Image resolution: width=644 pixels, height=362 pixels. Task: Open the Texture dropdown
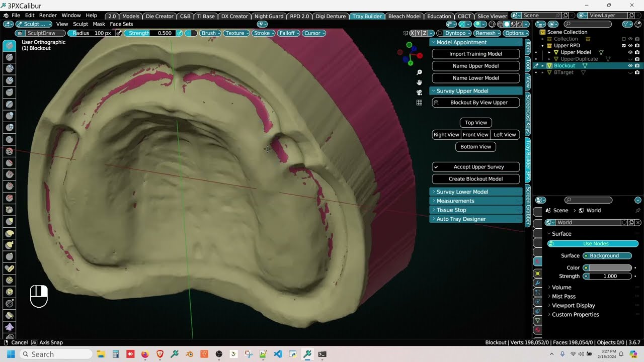click(x=236, y=33)
